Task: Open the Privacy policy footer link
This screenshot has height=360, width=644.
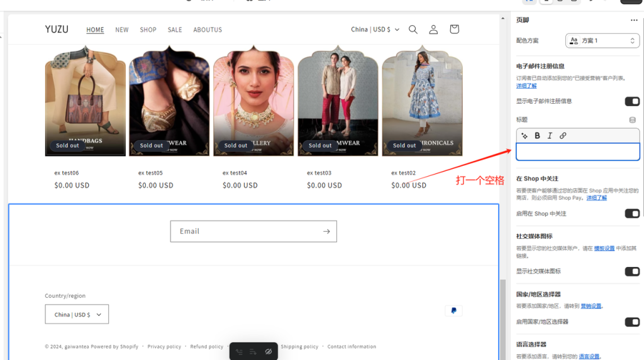Action: (164, 347)
